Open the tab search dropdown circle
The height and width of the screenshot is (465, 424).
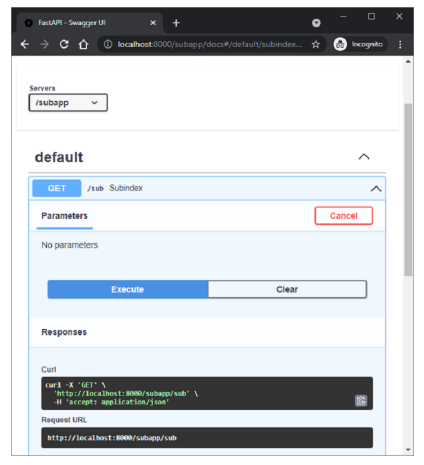click(x=316, y=23)
